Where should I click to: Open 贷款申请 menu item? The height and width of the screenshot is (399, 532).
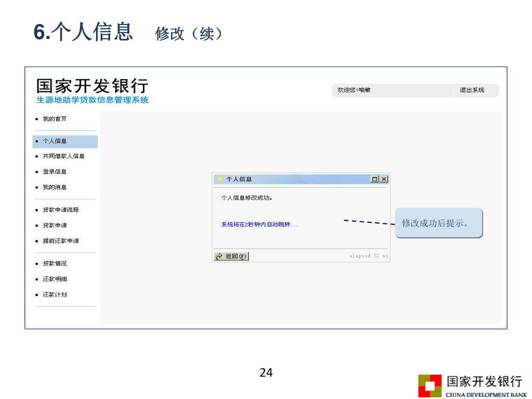[x=55, y=225]
